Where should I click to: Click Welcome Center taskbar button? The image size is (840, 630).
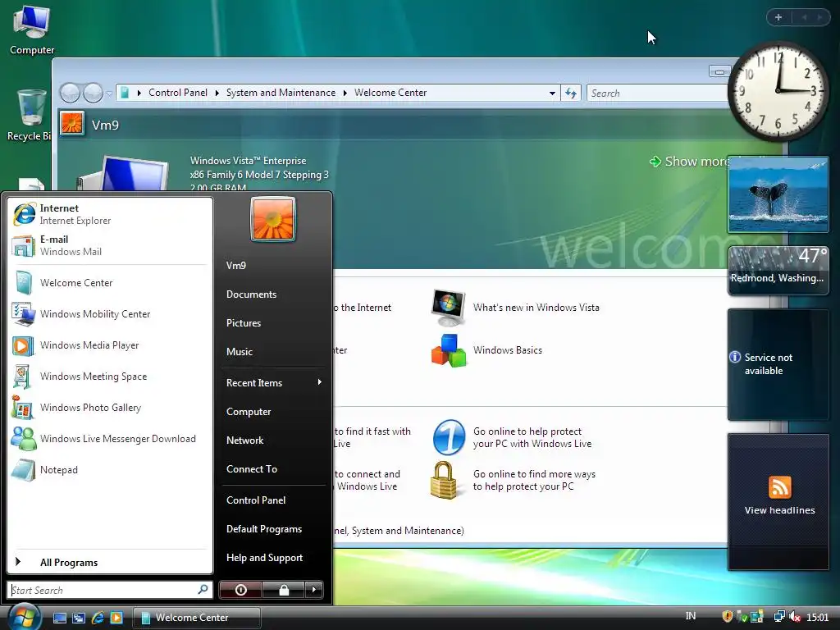(x=197, y=618)
